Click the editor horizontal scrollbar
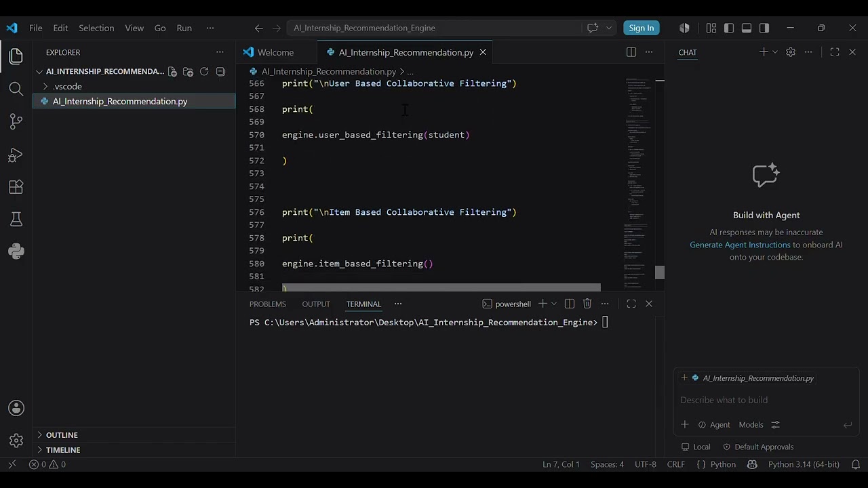This screenshot has width=868, height=488. pyautogui.click(x=441, y=288)
